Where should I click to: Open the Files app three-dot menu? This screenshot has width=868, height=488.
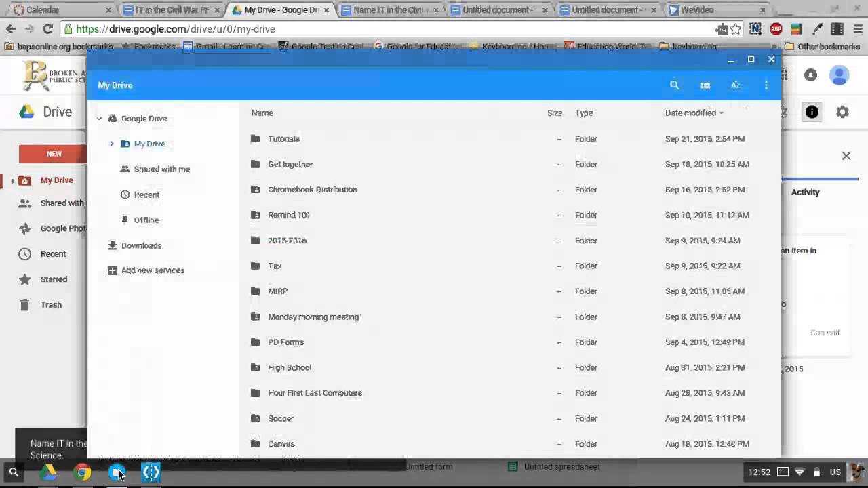pos(766,85)
